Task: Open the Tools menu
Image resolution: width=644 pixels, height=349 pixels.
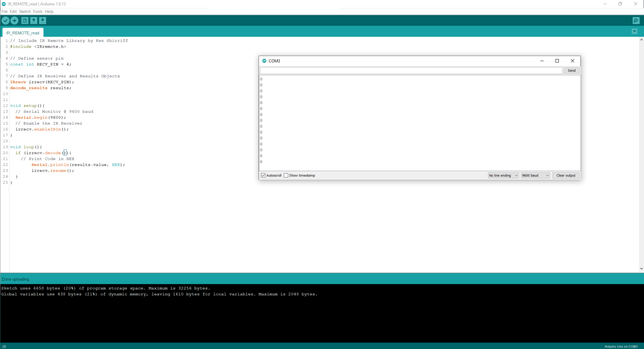Action: 37,11
